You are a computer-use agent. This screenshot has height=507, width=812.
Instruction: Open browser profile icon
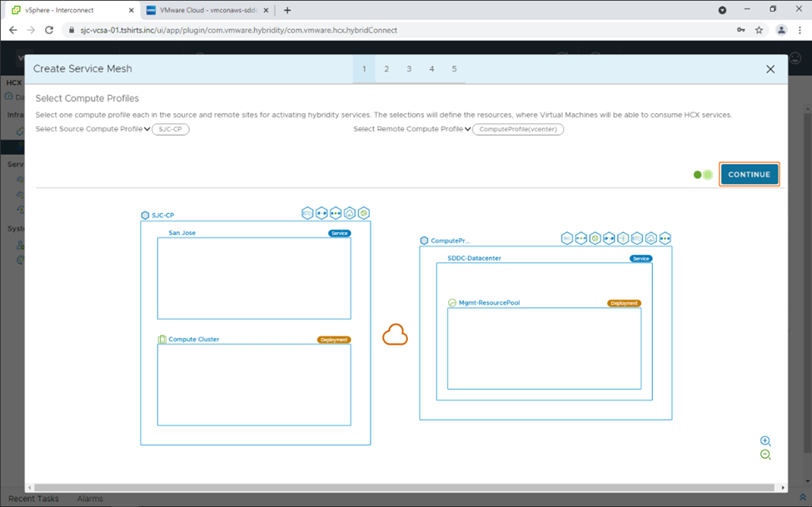[x=781, y=30]
